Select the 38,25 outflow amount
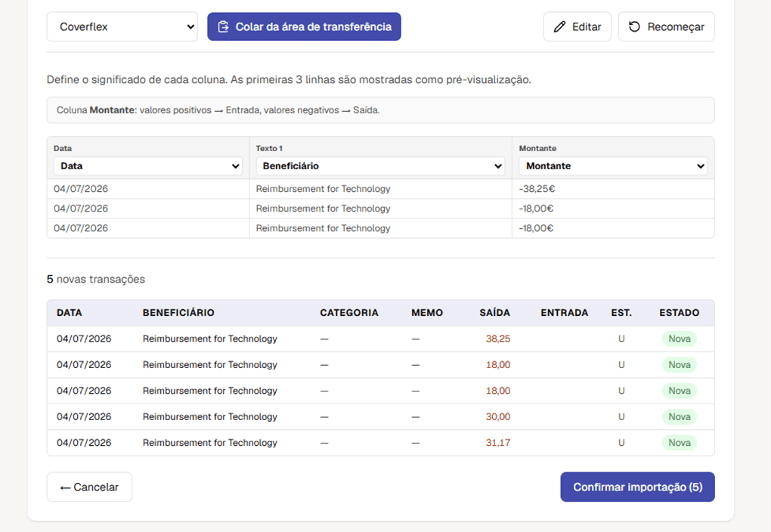The height and width of the screenshot is (532, 771). 498,339
